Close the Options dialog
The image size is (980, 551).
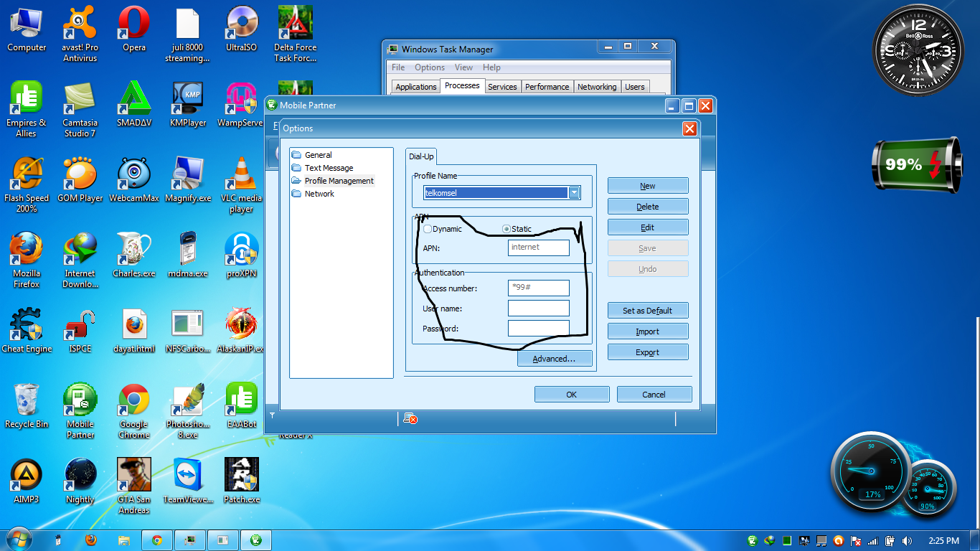[x=689, y=129]
